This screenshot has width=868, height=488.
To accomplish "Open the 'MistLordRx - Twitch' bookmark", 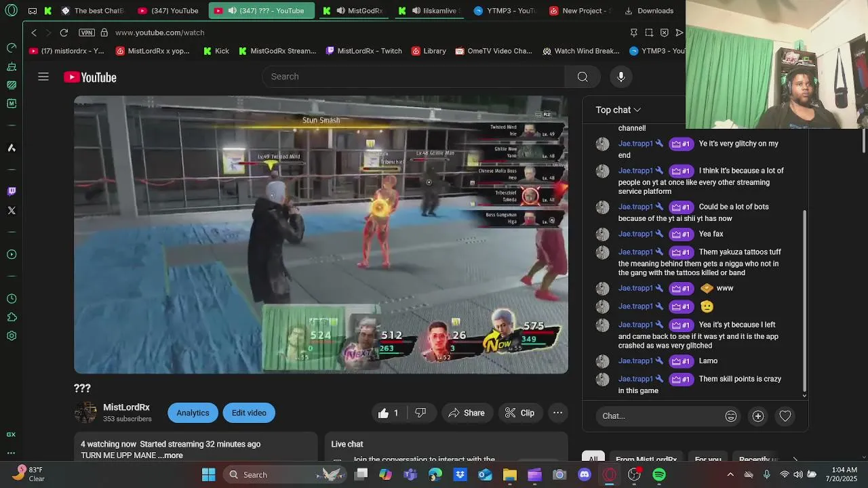I will (364, 51).
